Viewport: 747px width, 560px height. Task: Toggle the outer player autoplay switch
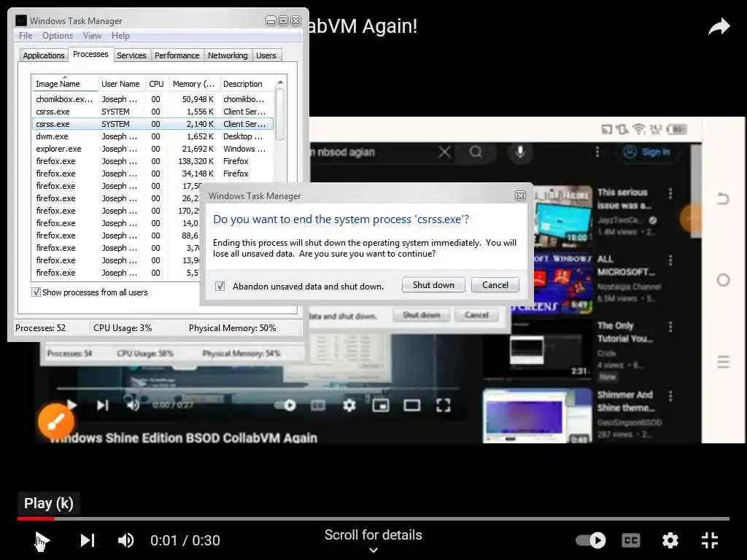pos(591,540)
